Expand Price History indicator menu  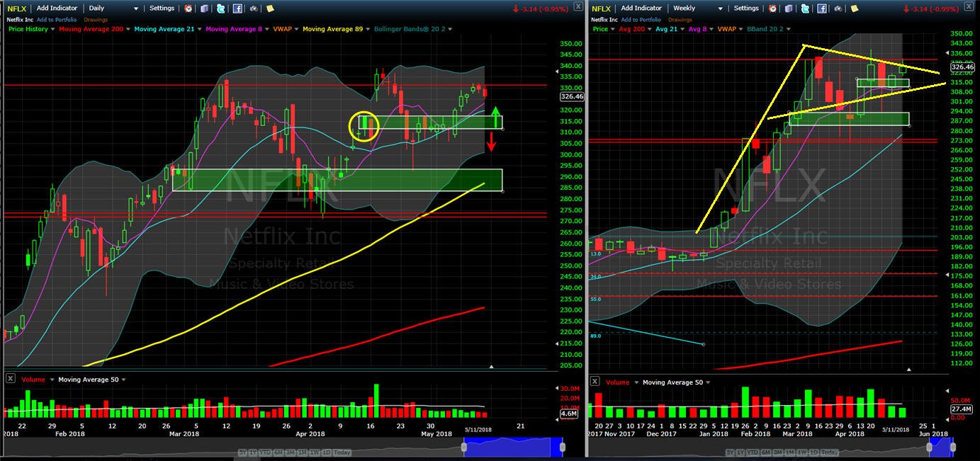(x=52, y=29)
